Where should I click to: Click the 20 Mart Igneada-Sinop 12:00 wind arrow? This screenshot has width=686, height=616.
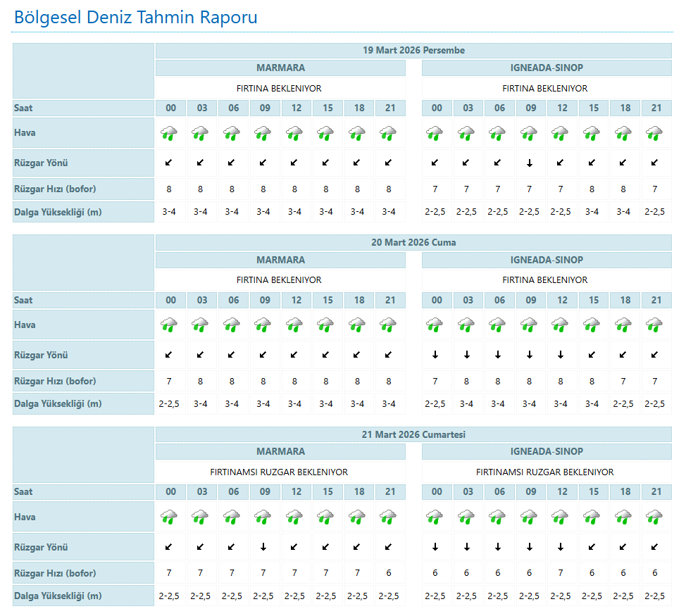tap(561, 355)
